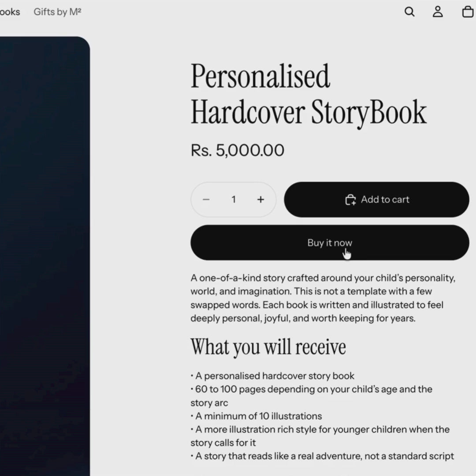This screenshot has width=476, height=476.
Task: Open the Gifts by M² menu item
Action: coord(57,12)
